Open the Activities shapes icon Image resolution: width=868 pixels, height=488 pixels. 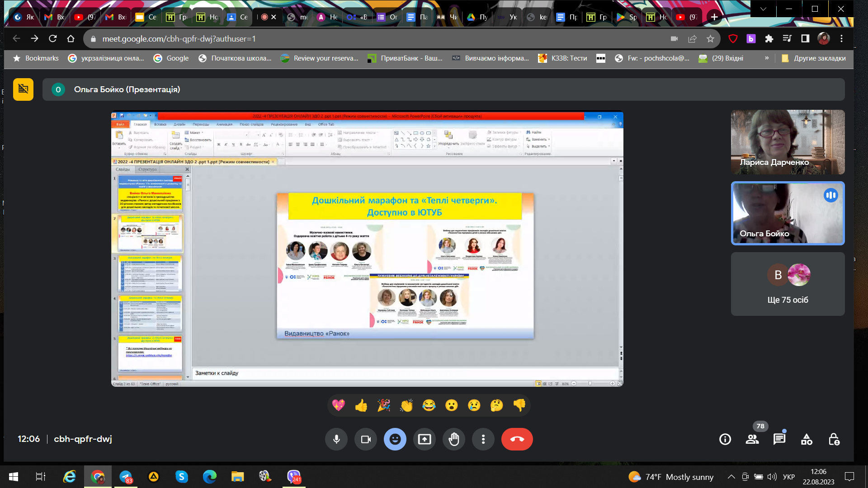point(807,439)
